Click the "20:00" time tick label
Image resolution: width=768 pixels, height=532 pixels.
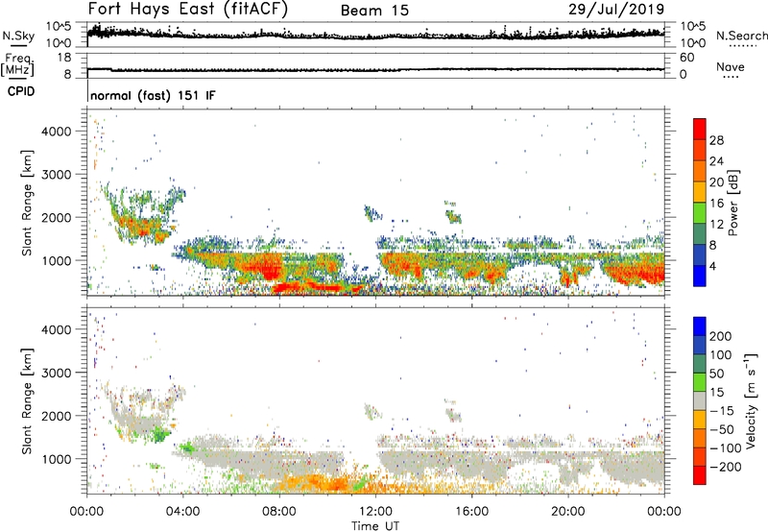tap(568, 512)
